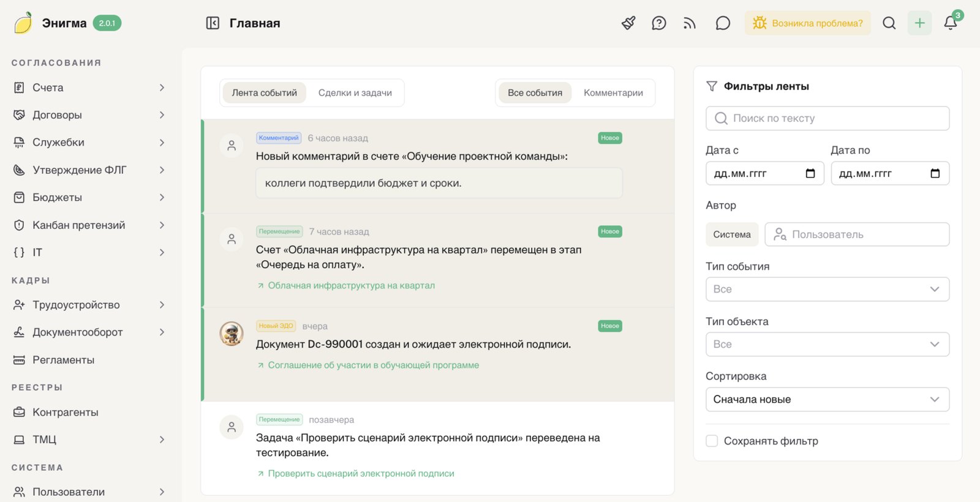
Task: Open the chat bubble icon
Action: click(723, 23)
